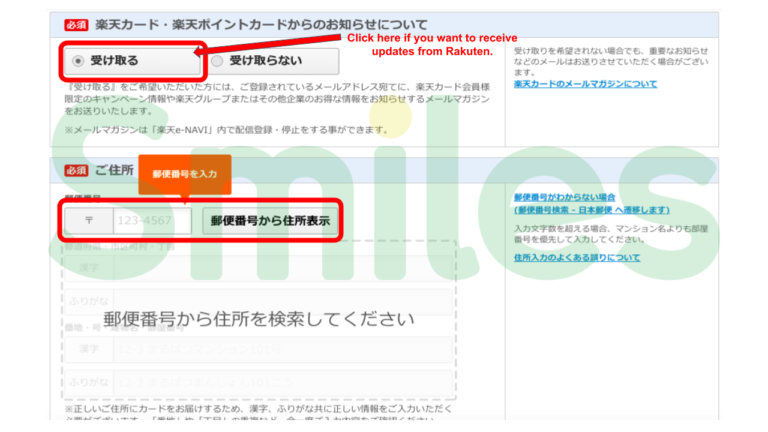Image resolution: width=768 pixels, height=432 pixels.
Task: Click the postal code input field
Action: [152, 220]
